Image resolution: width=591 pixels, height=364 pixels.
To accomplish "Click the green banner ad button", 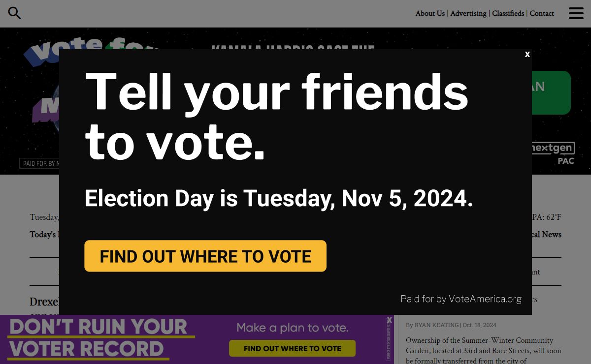I will coord(551,92).
